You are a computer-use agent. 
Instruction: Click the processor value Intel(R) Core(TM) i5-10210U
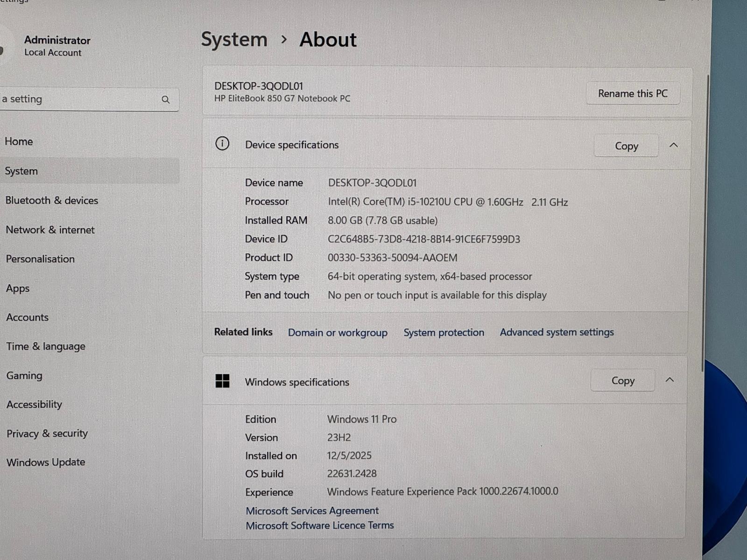tap(448, 202)
